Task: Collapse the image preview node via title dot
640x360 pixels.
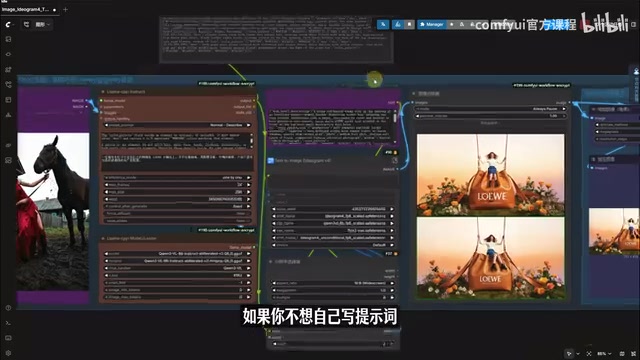Action: coord(413,94)
